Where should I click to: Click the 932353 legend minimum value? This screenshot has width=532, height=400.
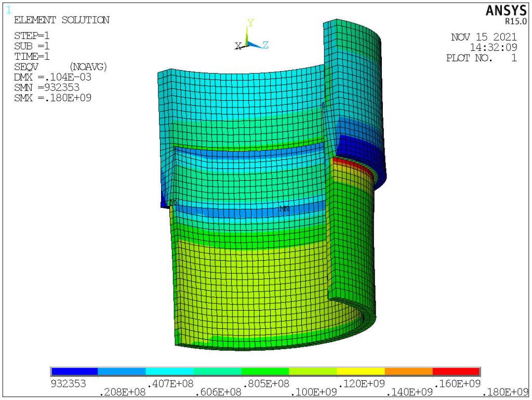click(68, 383)
